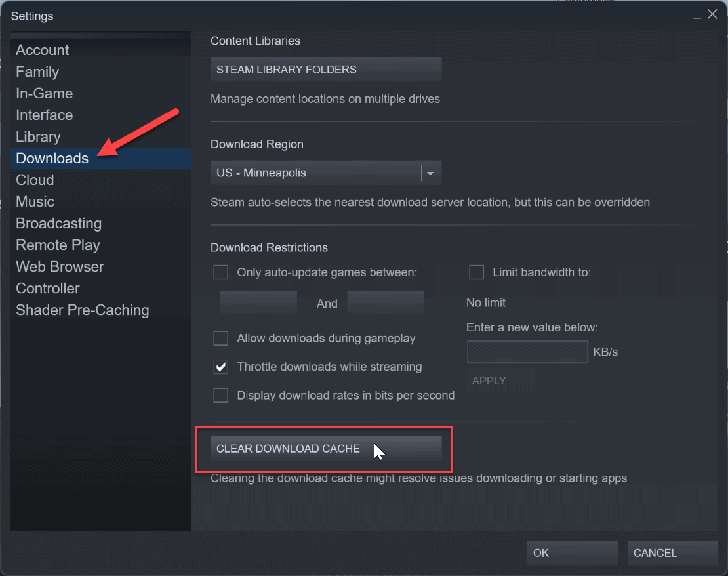Open Shader Pre-Caching settings
This screenshot has width=728, height=576.
tap(82, 310)
